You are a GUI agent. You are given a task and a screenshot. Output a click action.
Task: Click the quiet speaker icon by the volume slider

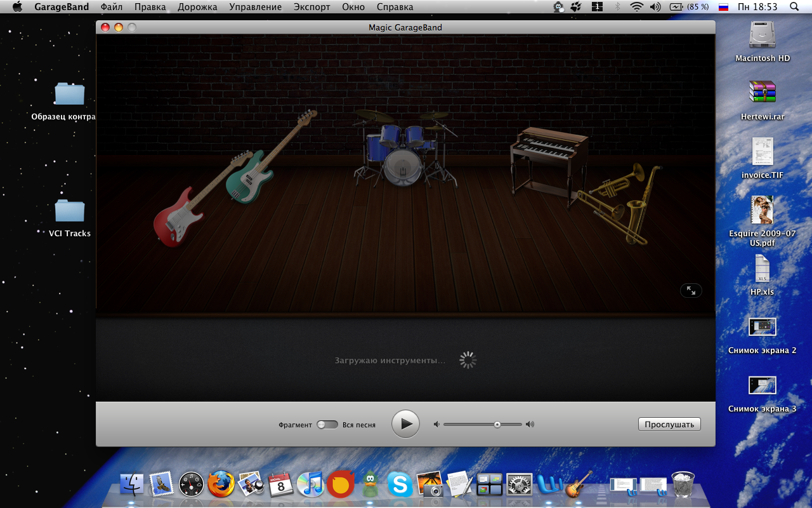pos(436,424)
